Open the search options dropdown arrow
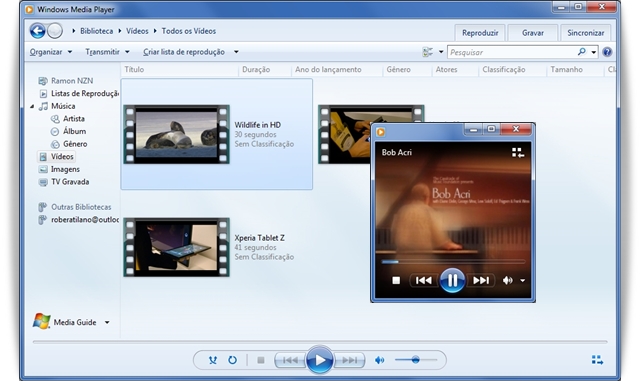The width and height of the screenshot is (640, 381). (593, 52)
